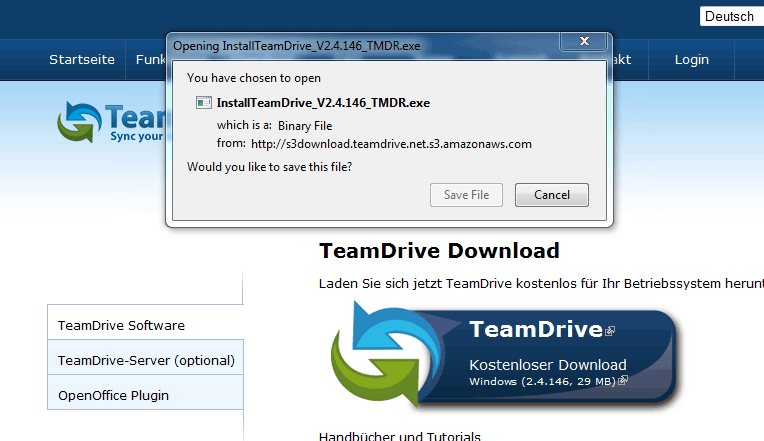Click the exe file icon in dialog
Screen dimensions: 764x441
pos(204,103)
